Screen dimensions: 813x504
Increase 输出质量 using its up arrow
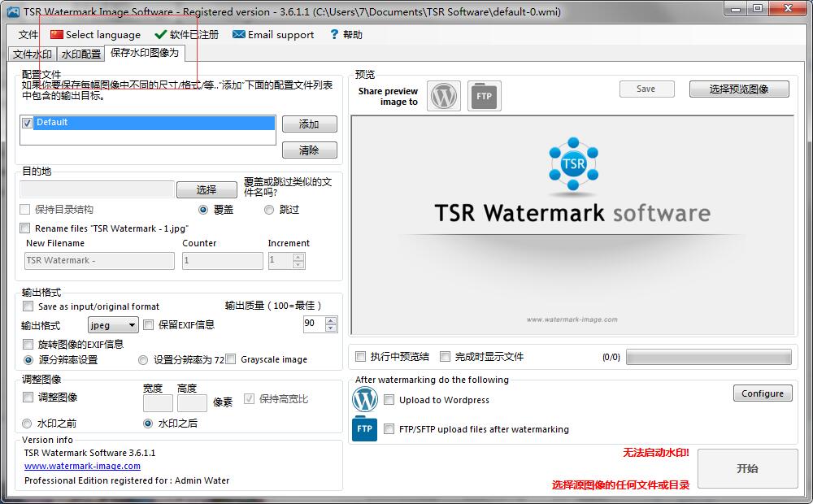[330, 319]
